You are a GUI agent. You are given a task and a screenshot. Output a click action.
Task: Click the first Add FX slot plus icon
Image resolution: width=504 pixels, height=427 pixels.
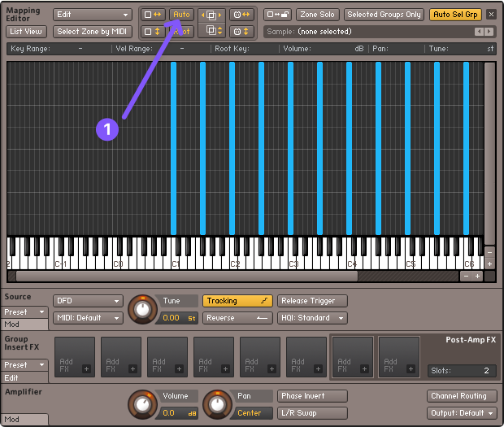[x=86, y=368]
